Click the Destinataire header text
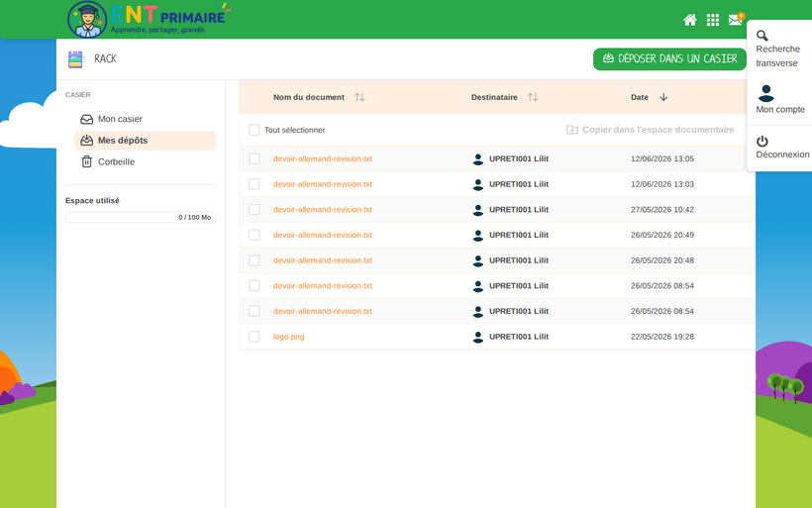The width and height of the screenshot is (812, 508). coord(494,97)
